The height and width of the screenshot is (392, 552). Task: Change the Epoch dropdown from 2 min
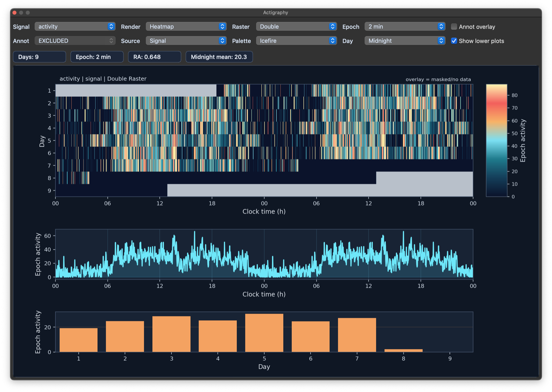[405, 27]
